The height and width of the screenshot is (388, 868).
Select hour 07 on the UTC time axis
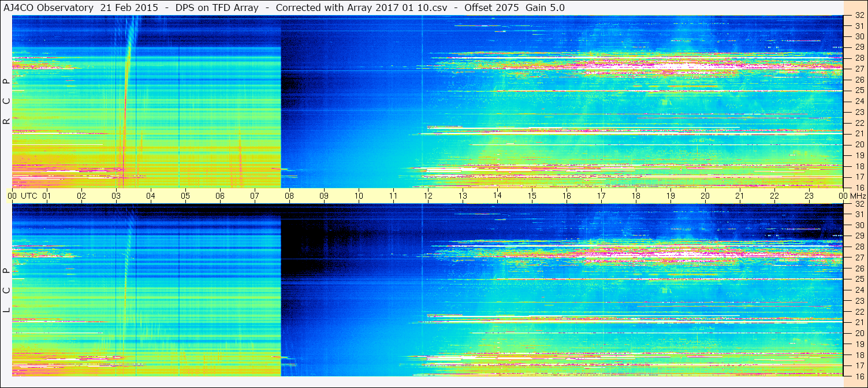(255, 196)
